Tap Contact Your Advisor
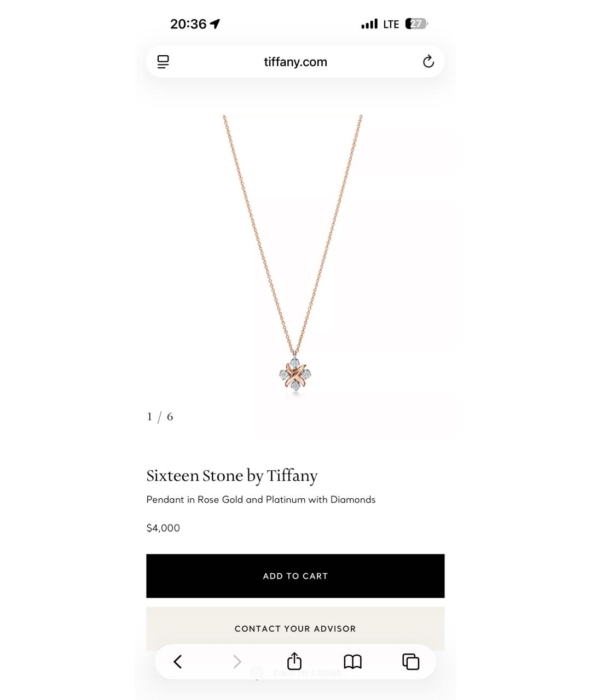The image size is (591, 700). coord(296,628)
